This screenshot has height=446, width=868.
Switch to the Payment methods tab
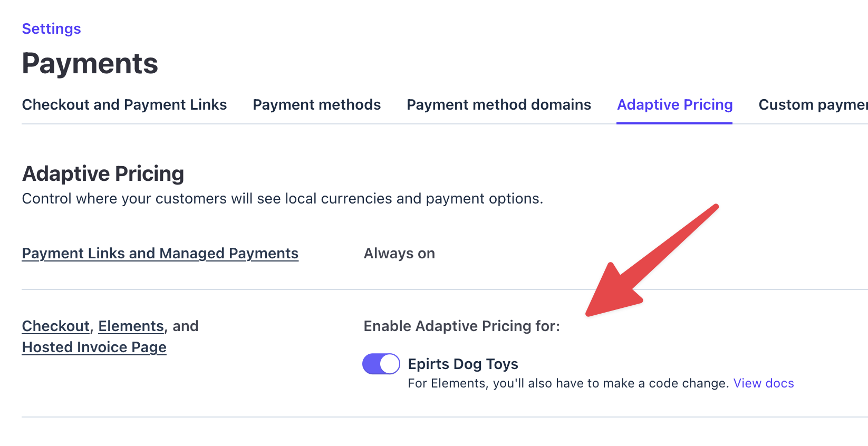[x=316, y=104]
